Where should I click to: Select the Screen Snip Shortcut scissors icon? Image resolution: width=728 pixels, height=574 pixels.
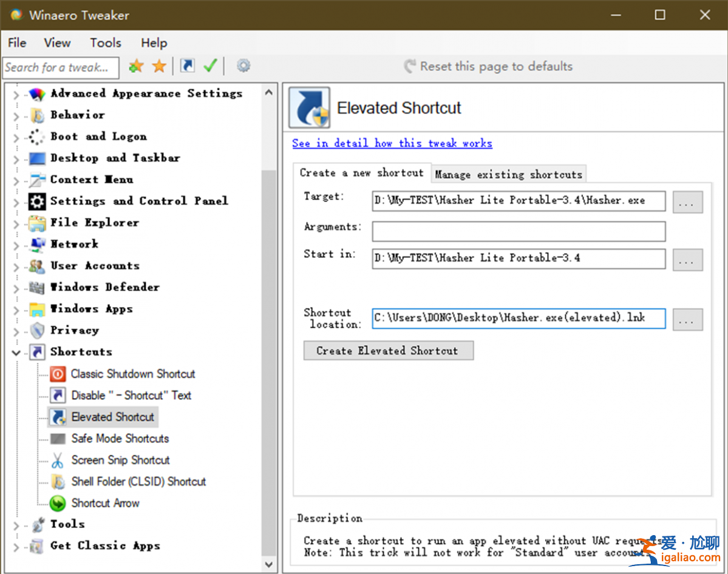pyautogui.click(x=58, y=460)
